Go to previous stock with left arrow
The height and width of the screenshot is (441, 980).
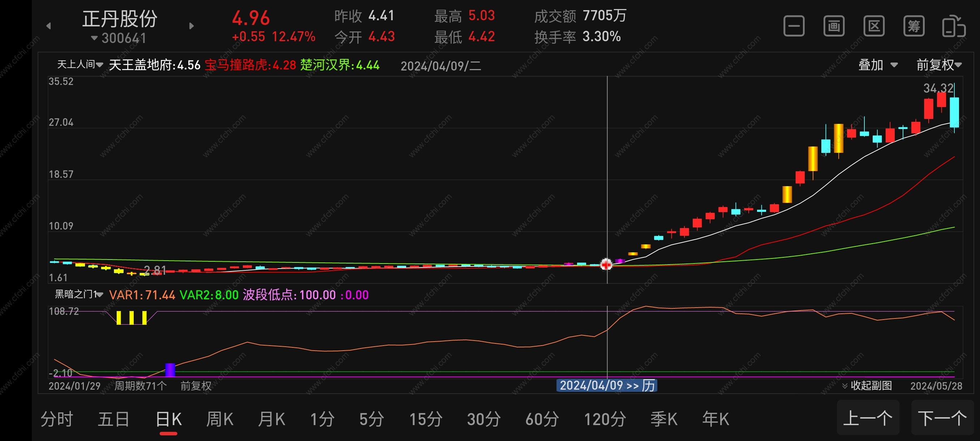(48, 26)
